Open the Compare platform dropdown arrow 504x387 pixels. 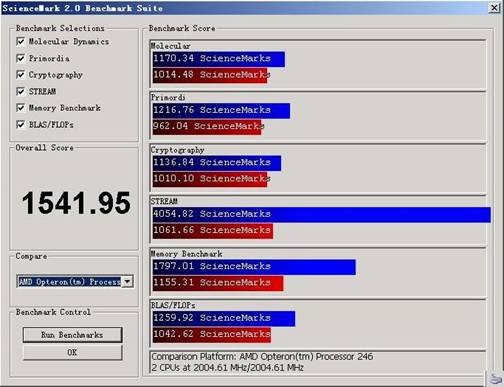127,282
